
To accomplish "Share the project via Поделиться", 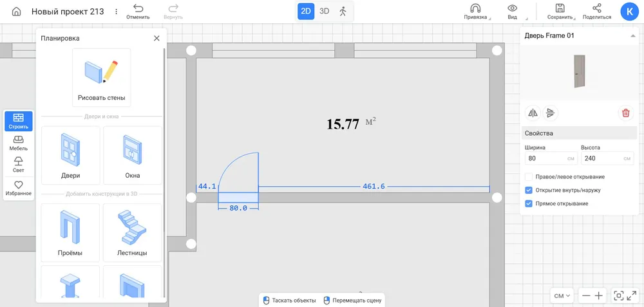I will point(596,11).
